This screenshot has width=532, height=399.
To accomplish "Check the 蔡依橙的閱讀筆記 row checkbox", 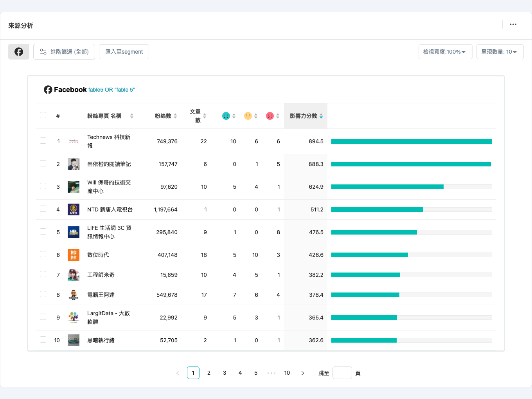I will (x=43, y=163).
